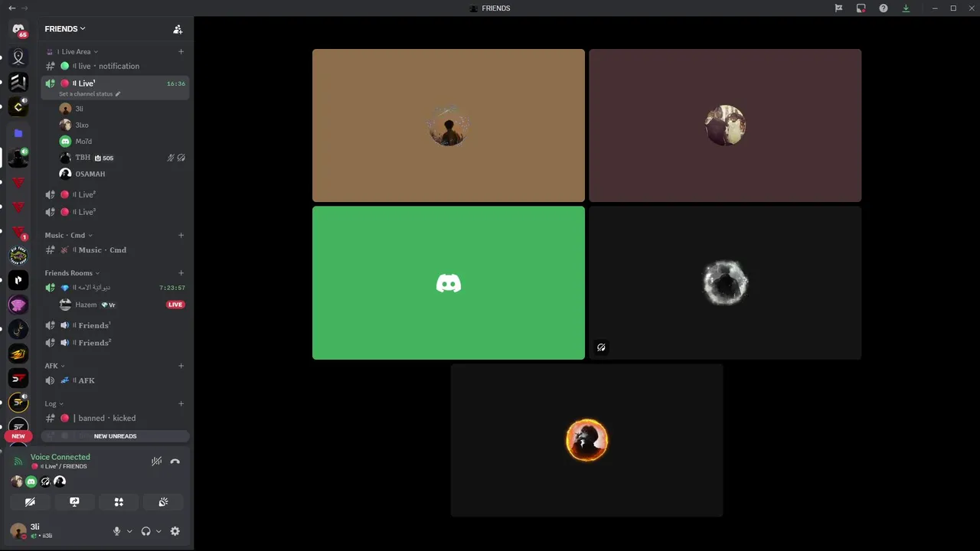Open Help question mark icon
The image size is (980, 551).
(884, 8)
